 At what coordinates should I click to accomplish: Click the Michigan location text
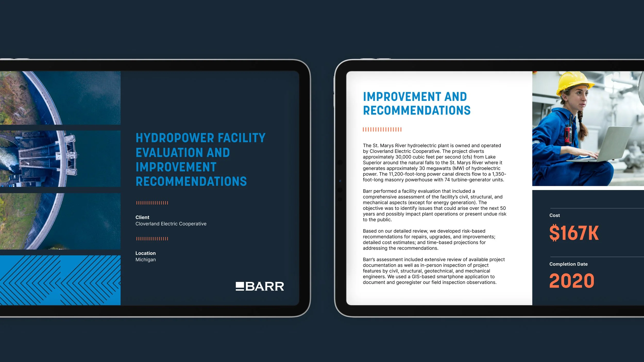click(146, 260)
